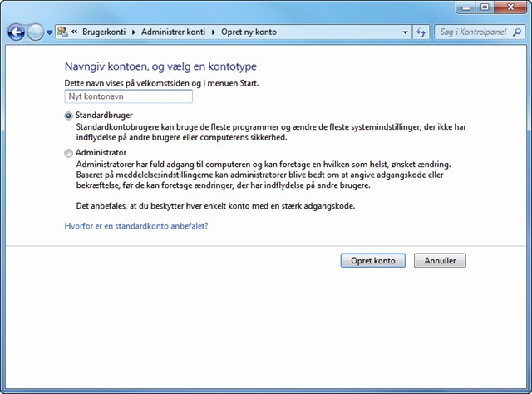Click the Opret ny konto breadcrumb

(249, 32)
